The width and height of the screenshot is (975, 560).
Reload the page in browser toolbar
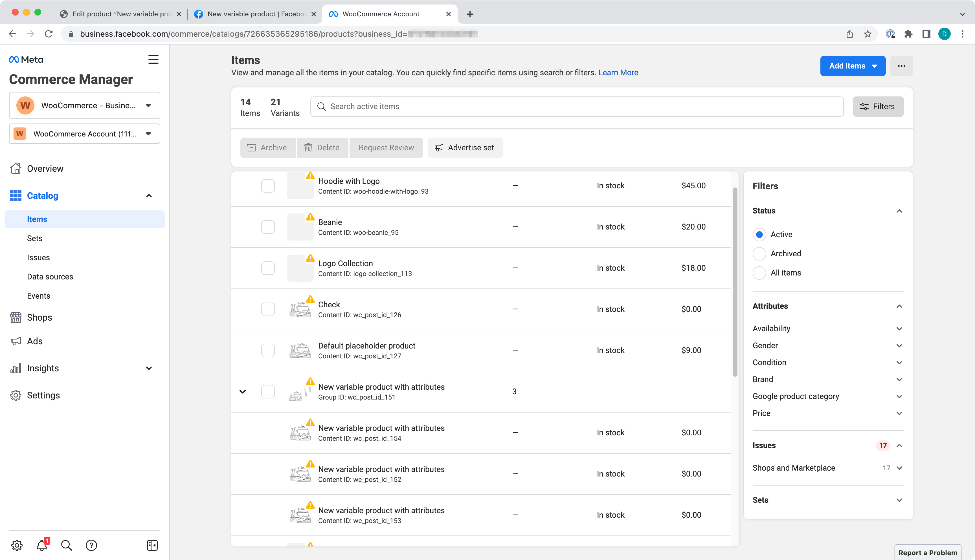click(x=49, y=34)
